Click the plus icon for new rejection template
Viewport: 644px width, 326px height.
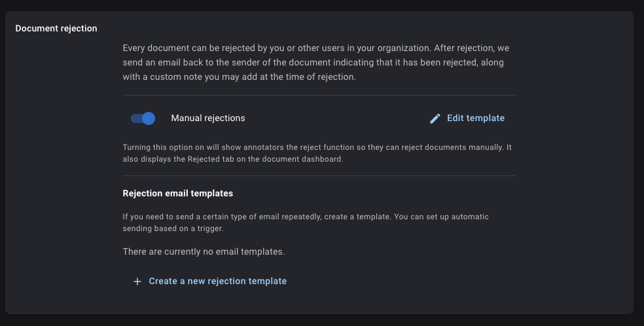tap(137, 281)
